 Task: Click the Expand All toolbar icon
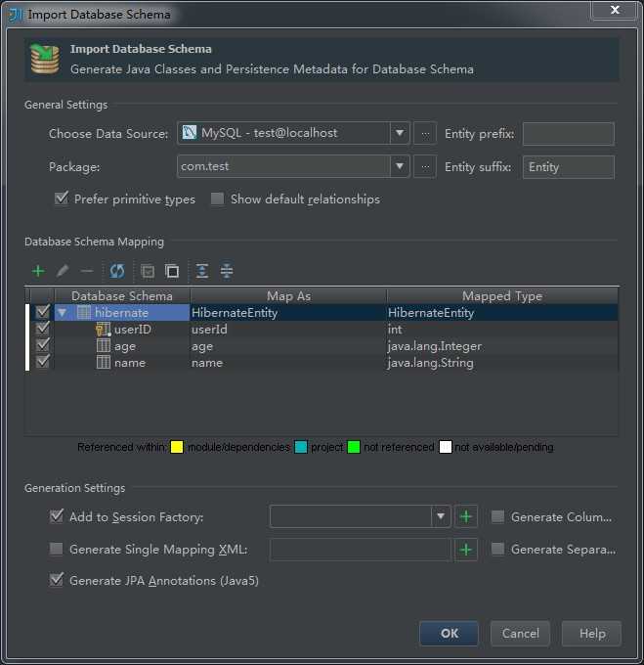point(202,271)
